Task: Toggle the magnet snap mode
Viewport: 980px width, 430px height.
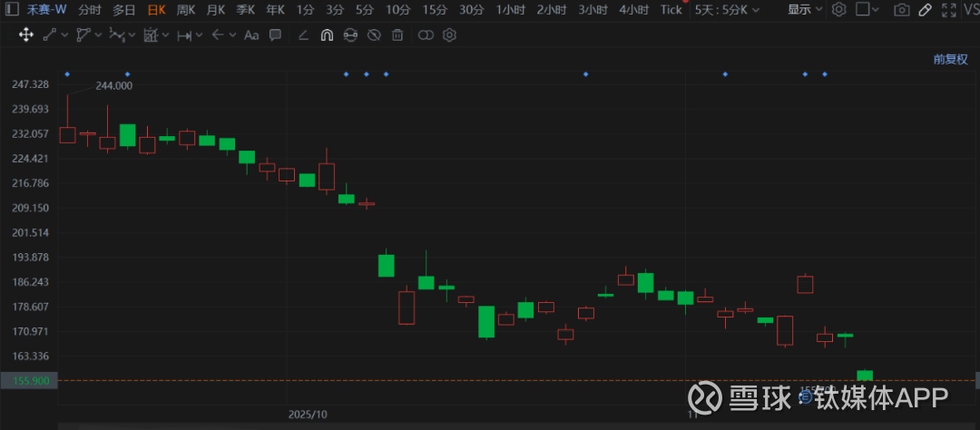Action: point(327,35)
